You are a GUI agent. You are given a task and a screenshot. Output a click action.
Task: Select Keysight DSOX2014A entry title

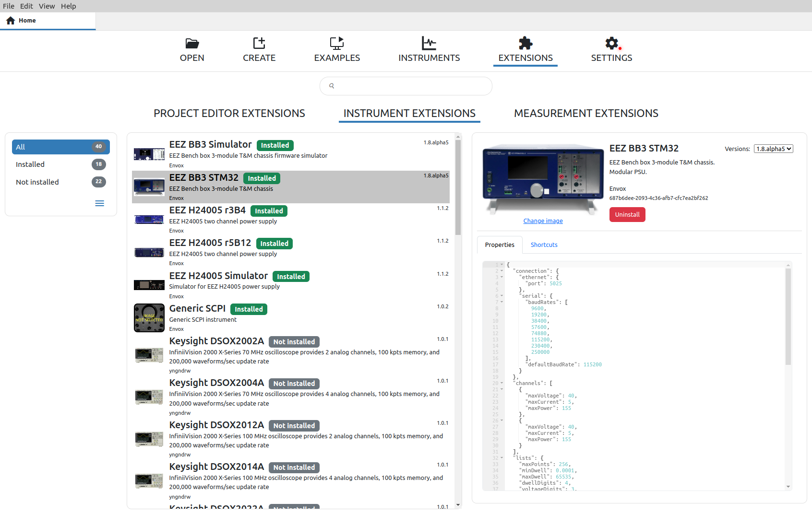(x=216, y=467)
